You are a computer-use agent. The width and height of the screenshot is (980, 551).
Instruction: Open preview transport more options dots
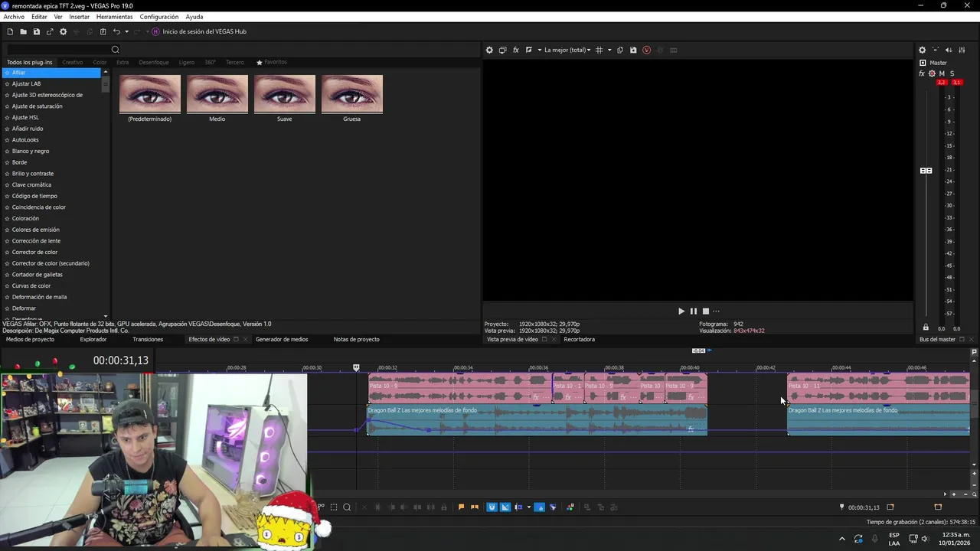pyautogui.click(x=717, y=311)
